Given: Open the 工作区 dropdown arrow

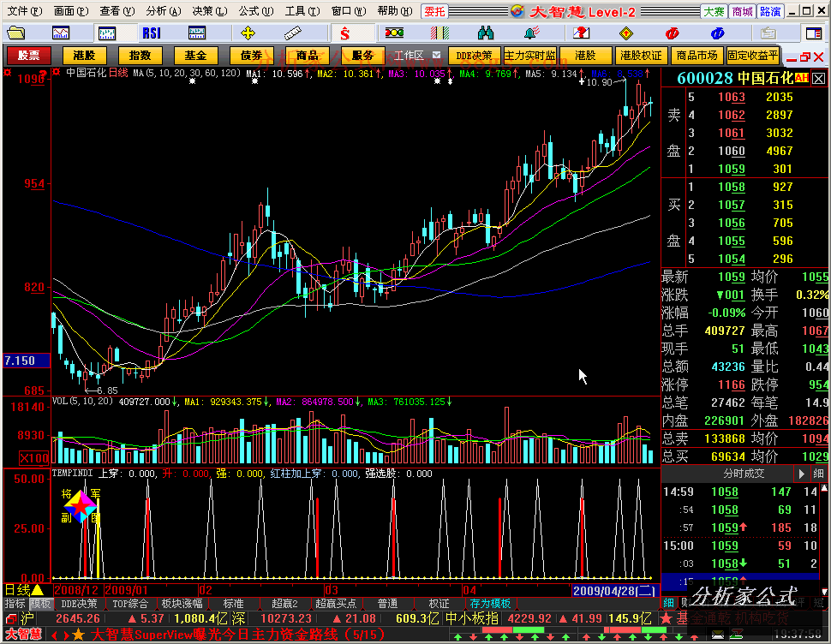Looking at the screenshot, I should point(437,55).
